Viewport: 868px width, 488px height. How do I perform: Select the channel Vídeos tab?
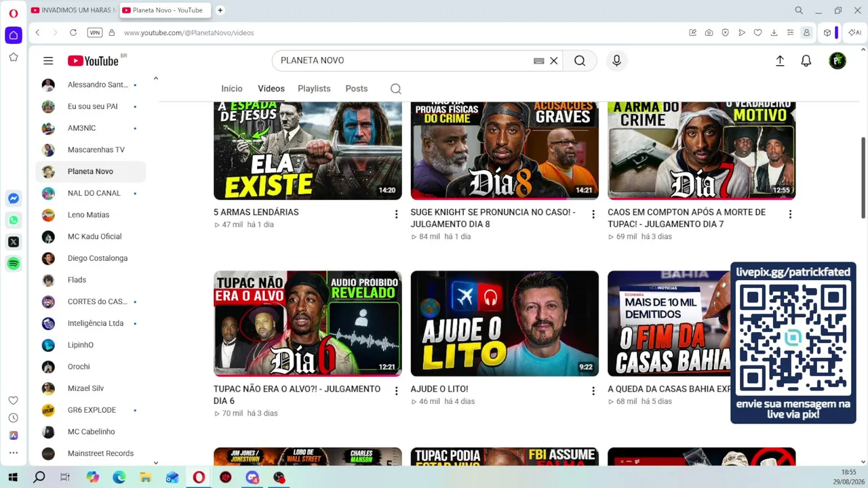(x=271, y=89)
